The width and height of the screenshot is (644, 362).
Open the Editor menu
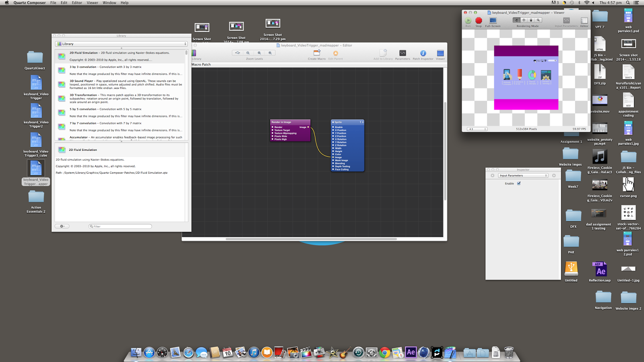tap(77, 2)
